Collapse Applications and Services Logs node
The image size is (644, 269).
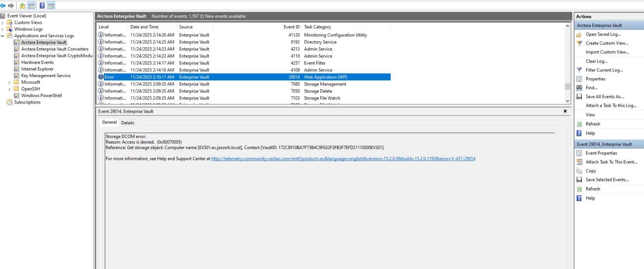pyautogui.click(x=3, y=36)
